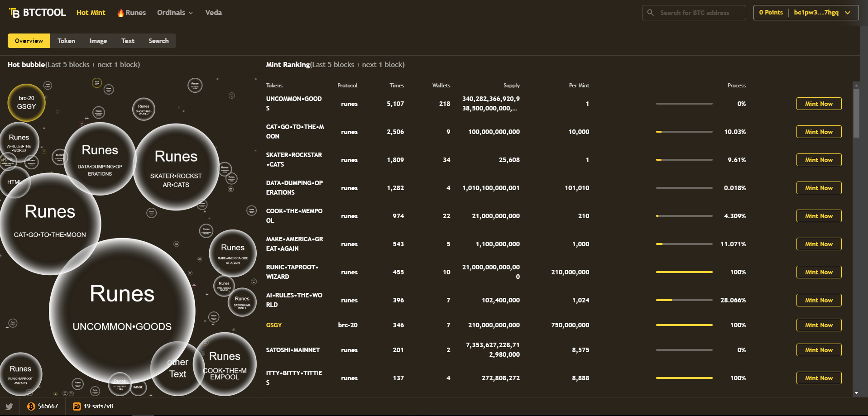The image size is (868, 416).
Task: Click the scrollbar down arrow
Action: coord(856,393)
